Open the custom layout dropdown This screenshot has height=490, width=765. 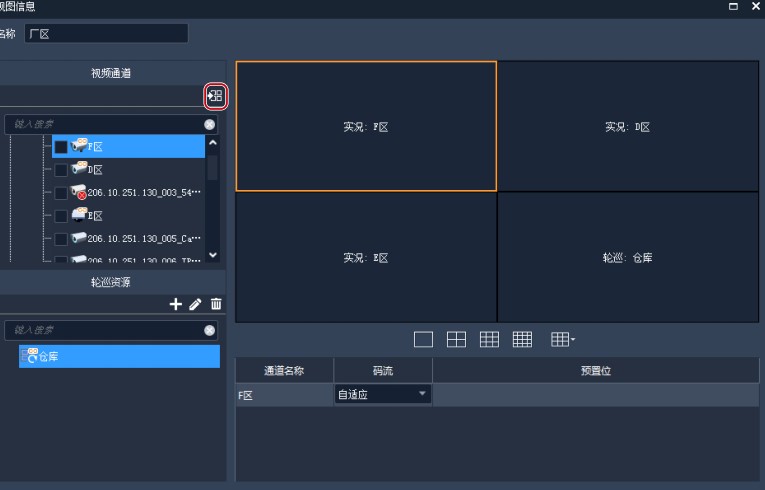[x=563, y=339]
